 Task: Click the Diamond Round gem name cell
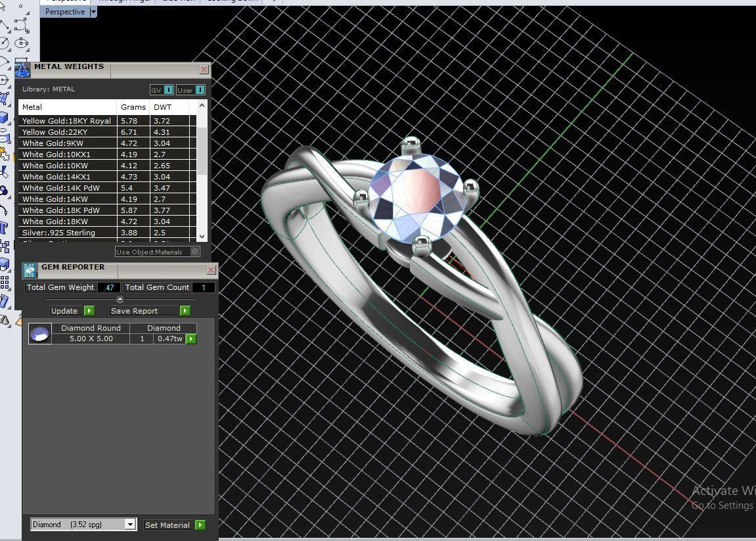click(91, 328)
